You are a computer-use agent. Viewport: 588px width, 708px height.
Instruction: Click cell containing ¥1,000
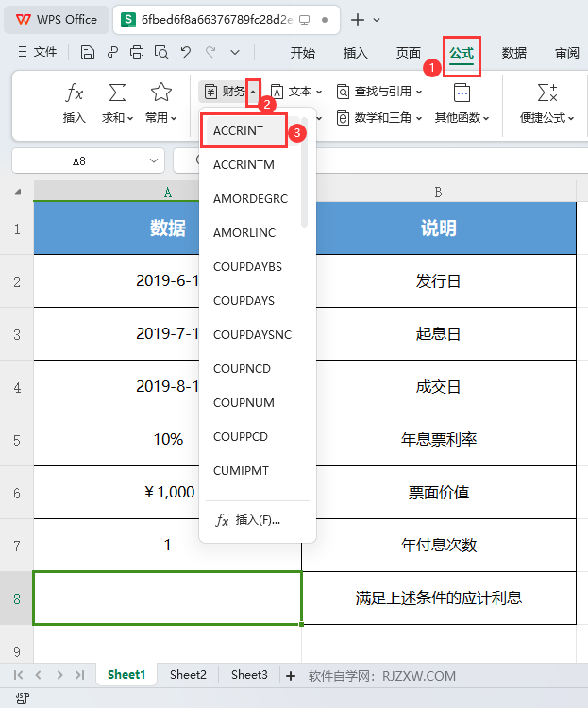coord(168,492)
